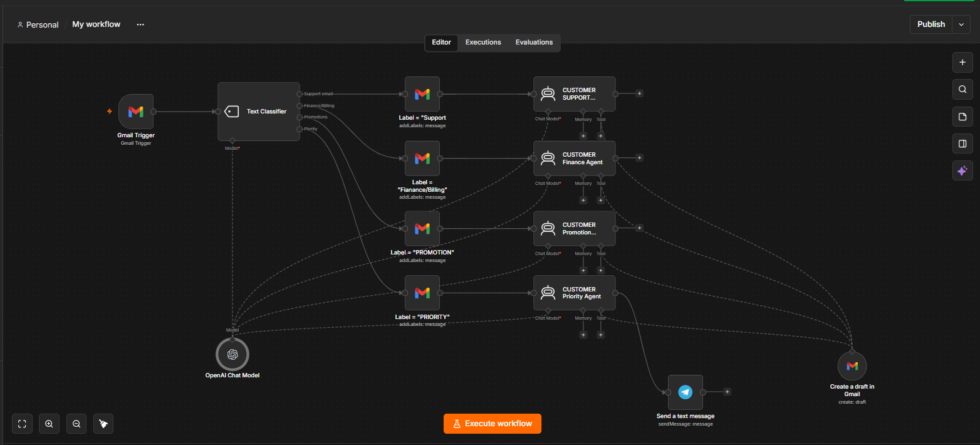This screenshot has width=980, height=445.
Task: Click the Gmail Trigger output connector
Action: pos(154,112)
